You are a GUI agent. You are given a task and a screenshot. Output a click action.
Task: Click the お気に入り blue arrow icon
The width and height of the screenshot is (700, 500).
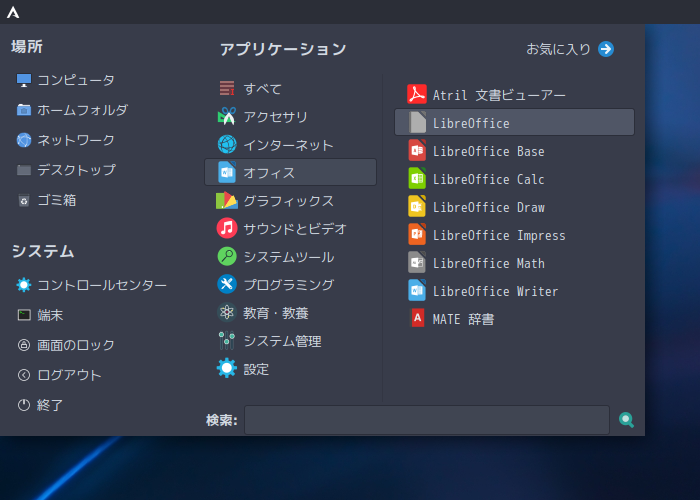(606, 49)
